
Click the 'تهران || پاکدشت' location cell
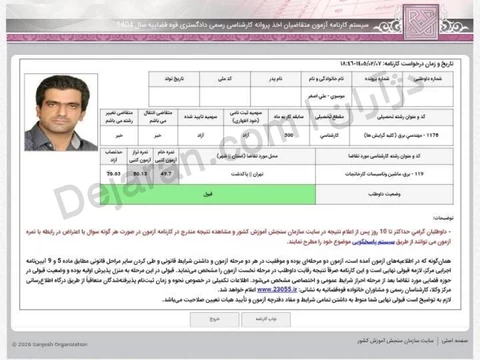(x=247, y=174)
